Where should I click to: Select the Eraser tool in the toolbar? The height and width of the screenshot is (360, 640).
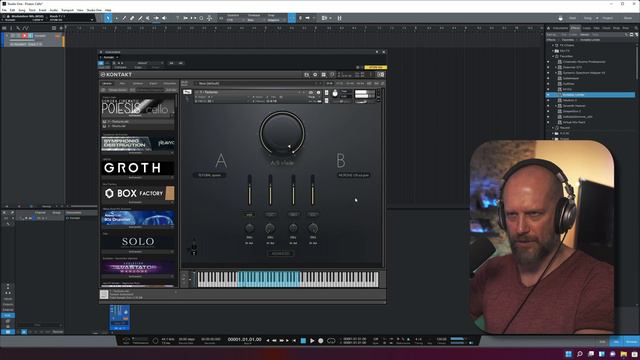click(x=132, y=18)
